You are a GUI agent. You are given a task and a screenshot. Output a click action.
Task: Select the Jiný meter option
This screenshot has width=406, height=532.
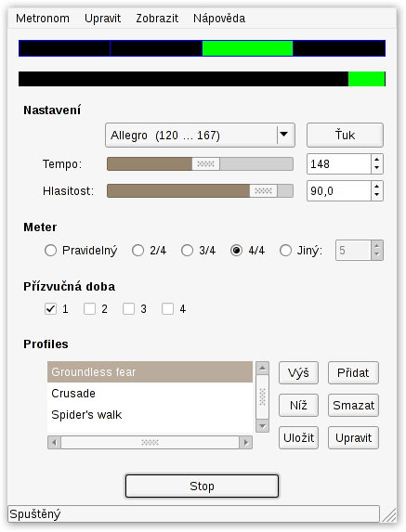tap(285, 251)
